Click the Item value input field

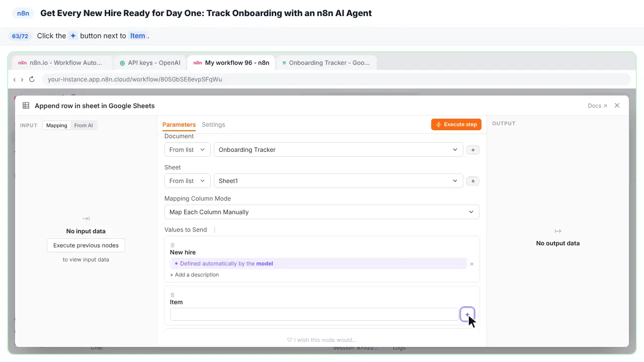pyautogui.click(x=314, y=314)
